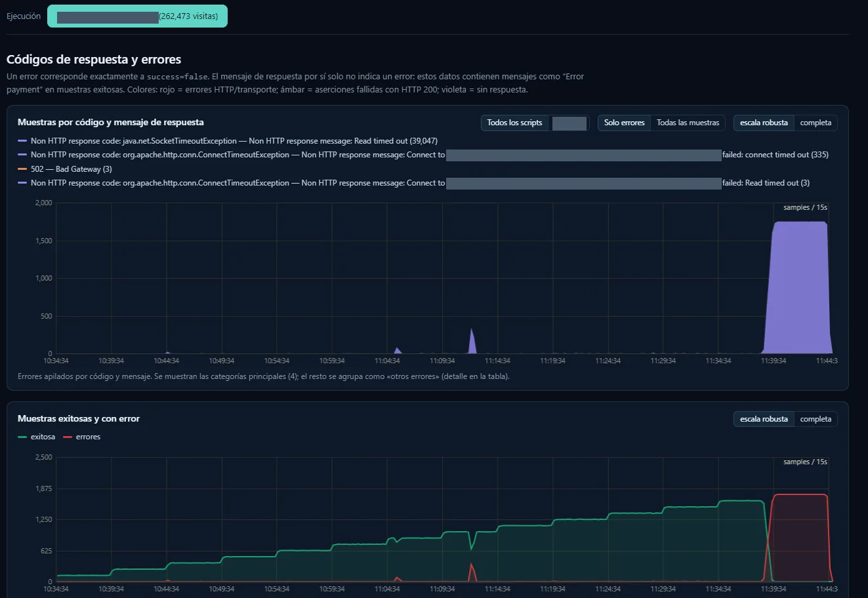Click the 625 y-axis value in the lower chart

click(x=45, y=551)
